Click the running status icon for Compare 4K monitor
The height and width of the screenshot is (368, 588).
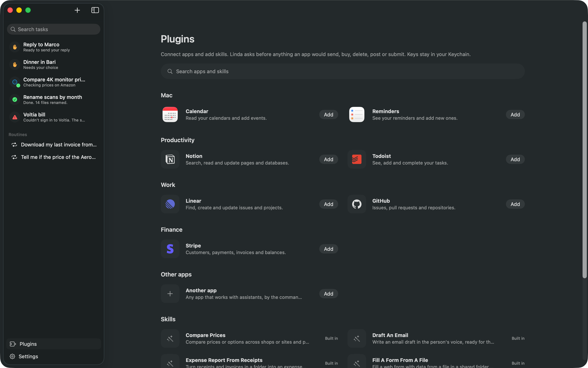point(15,82)
